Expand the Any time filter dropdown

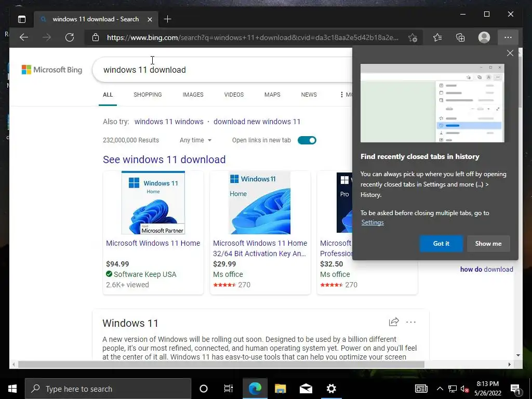195,140
